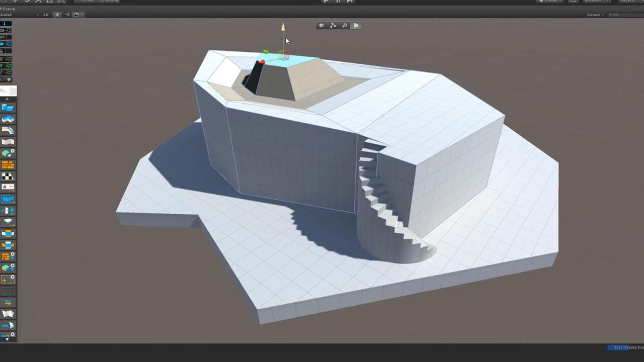Viewport: 644px width, 362px height.
Task: Toggle scene audio (speaker icon)
Action: [67, 15]
